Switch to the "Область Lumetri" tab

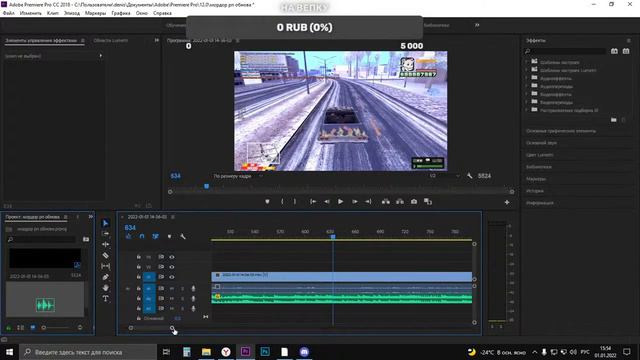(111, 40)
